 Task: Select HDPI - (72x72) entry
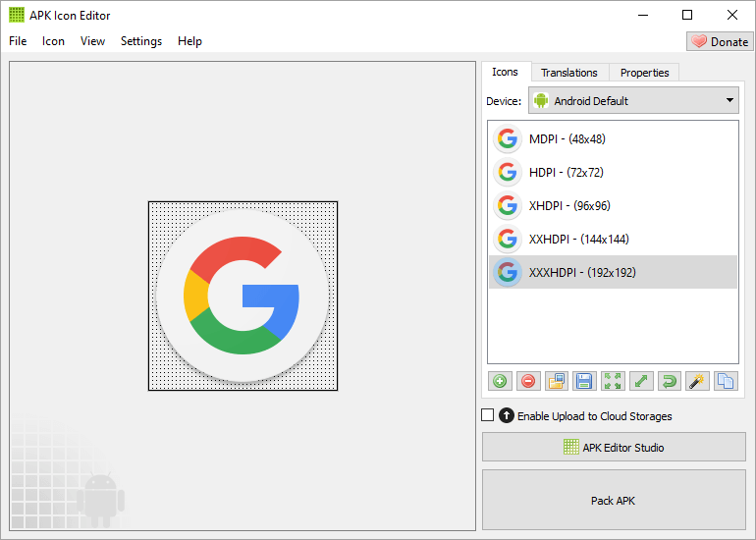tap(613, 172)
